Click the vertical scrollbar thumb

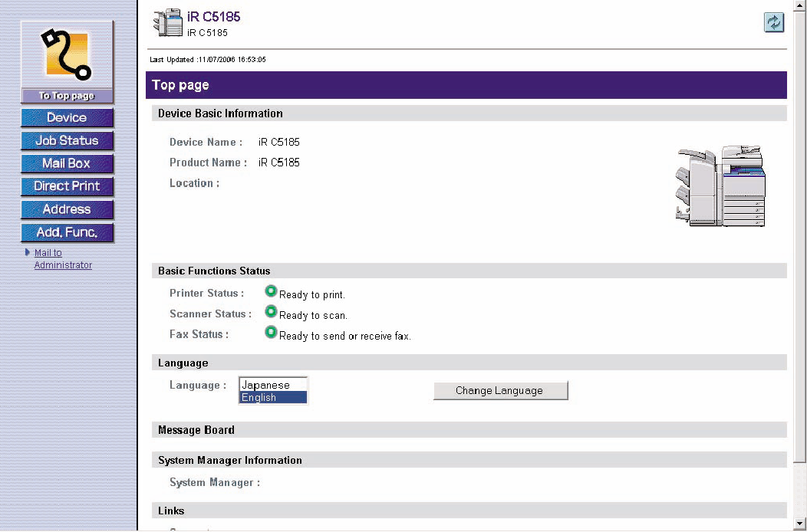[x=800, y=235]
